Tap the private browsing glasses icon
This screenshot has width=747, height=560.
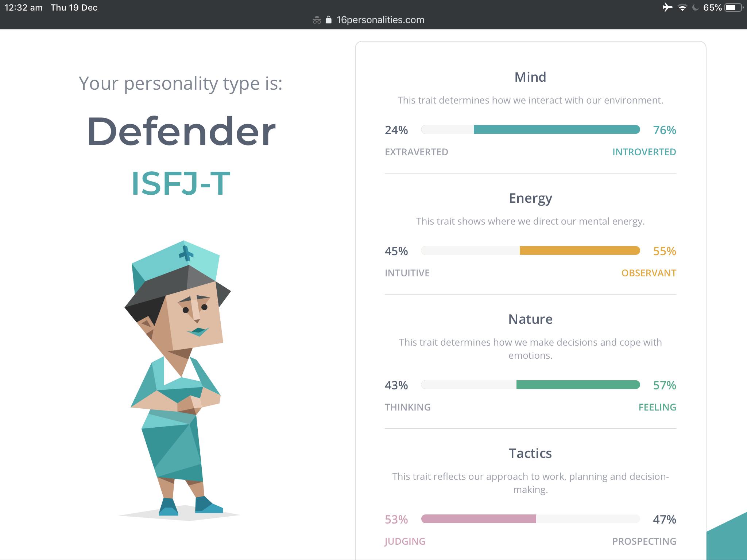coord(317,20)
